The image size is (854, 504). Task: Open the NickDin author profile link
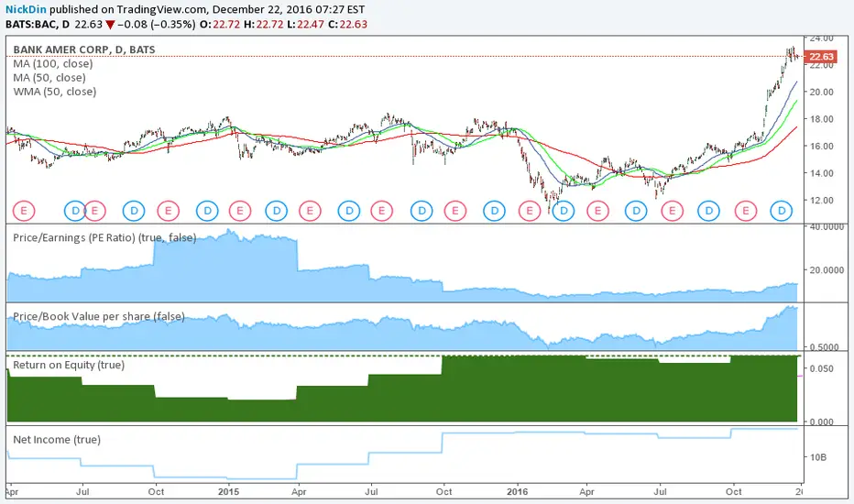tap(26, 9)
